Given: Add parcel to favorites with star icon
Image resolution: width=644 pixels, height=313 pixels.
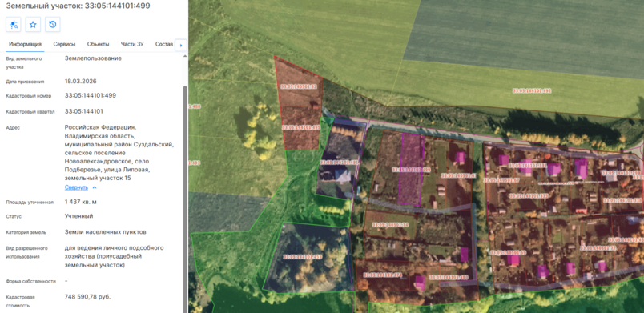Looking at the screenshot, I should click(33, 25).
